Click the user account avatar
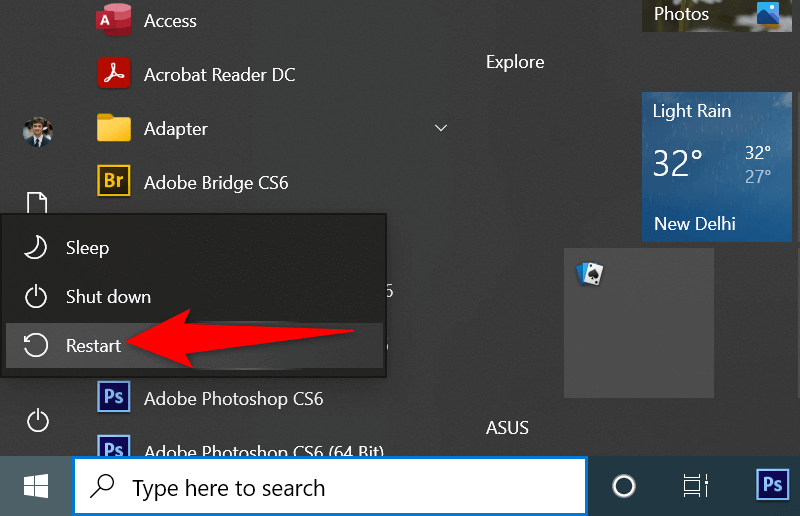800x516 pixels. click(x=37, y=131)
